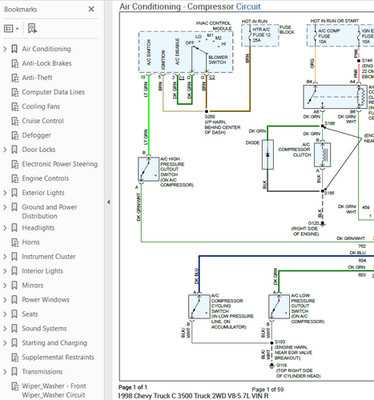Click the Headlights bookmark icon

14,228
